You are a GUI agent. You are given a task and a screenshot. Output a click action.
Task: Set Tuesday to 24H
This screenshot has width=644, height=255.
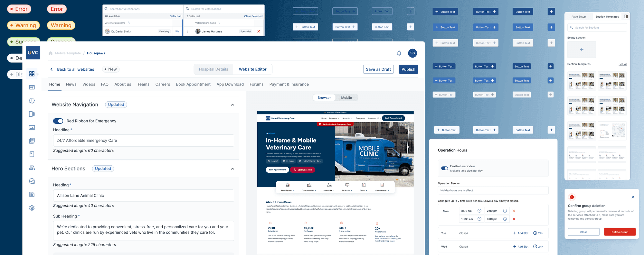pos(538,233)
